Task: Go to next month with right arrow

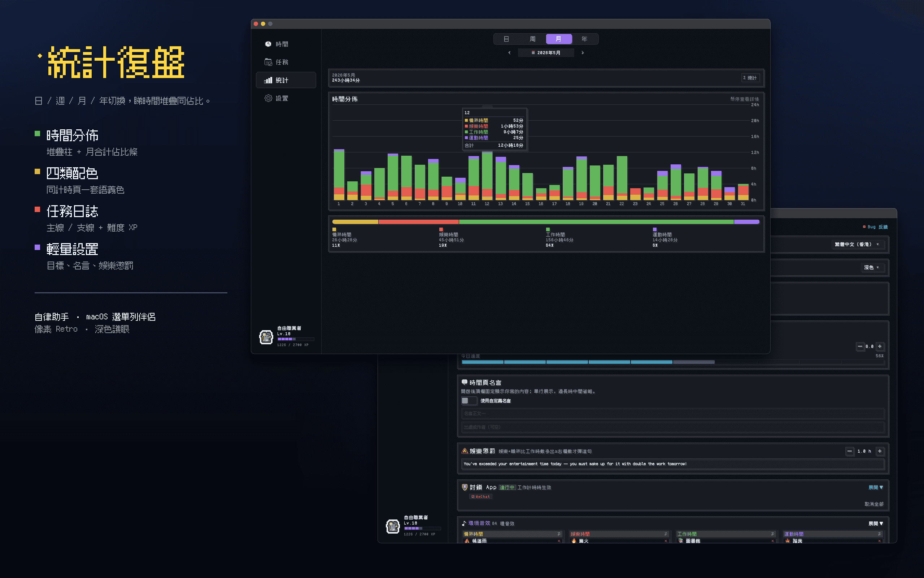Action: point(583,53)
